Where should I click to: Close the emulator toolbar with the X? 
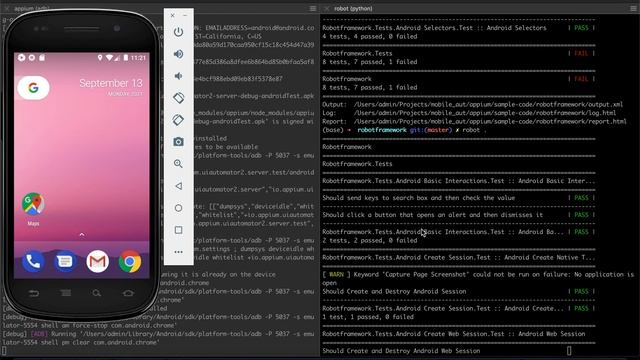point(172,16)
